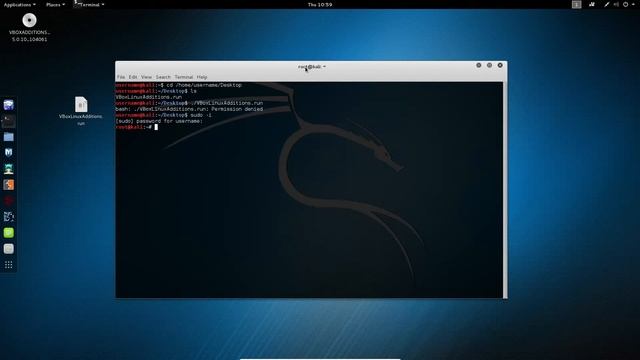This screenshot has width=640, height=360.
Task: Launch Armitage from the dock
Action: [9, 169]
